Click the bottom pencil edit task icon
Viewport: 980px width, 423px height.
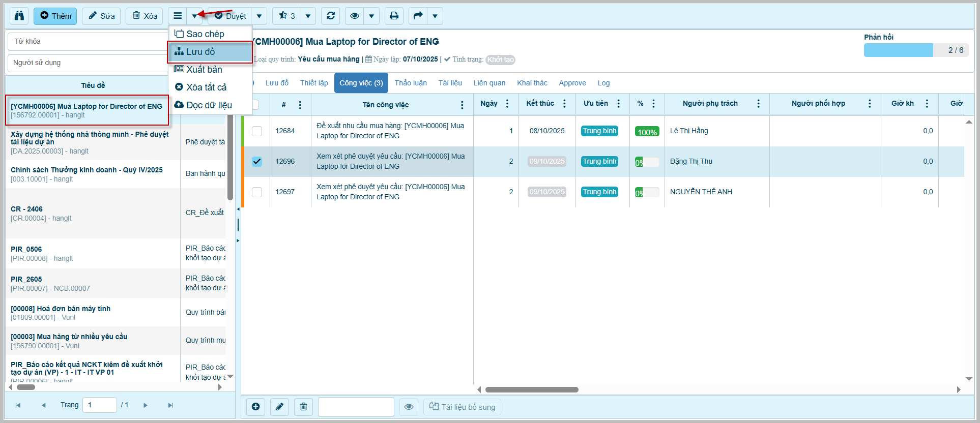(279, 407)
